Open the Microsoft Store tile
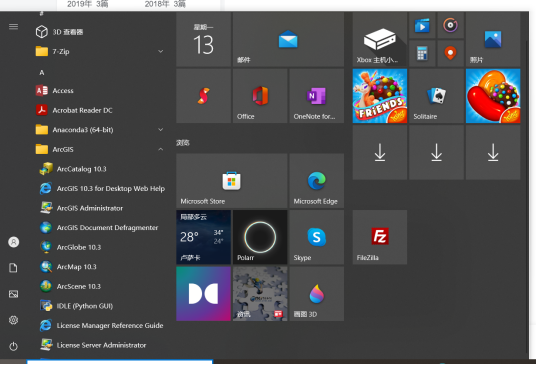 [x=232, y=180]
